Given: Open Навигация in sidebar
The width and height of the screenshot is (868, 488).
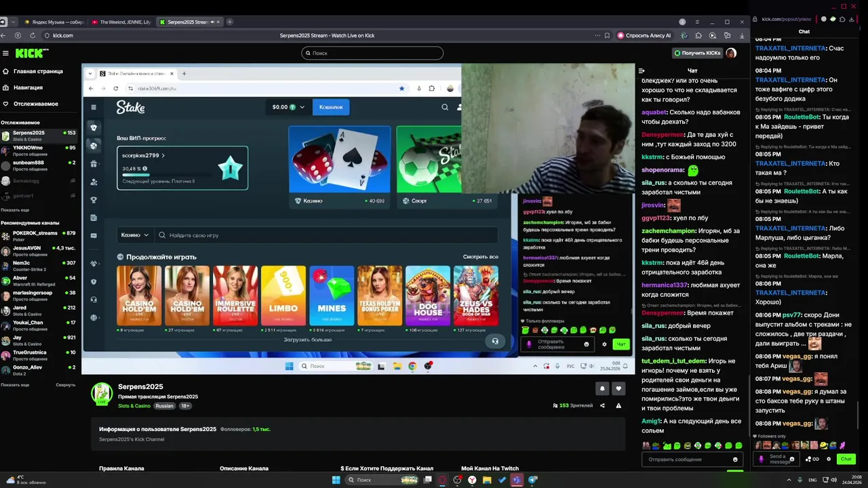Looking at the screenshot, I should point(28,87).
